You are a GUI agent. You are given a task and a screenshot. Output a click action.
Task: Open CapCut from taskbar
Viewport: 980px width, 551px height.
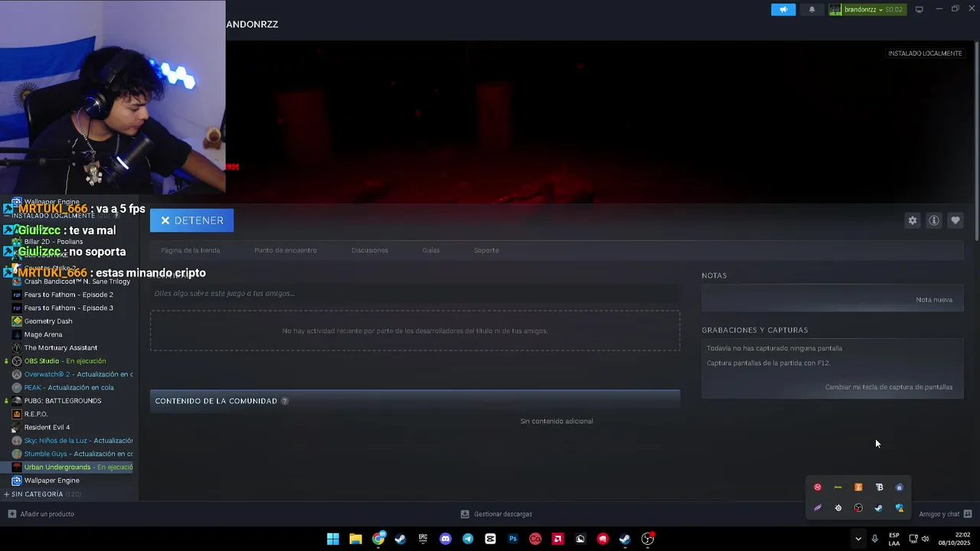490,539
